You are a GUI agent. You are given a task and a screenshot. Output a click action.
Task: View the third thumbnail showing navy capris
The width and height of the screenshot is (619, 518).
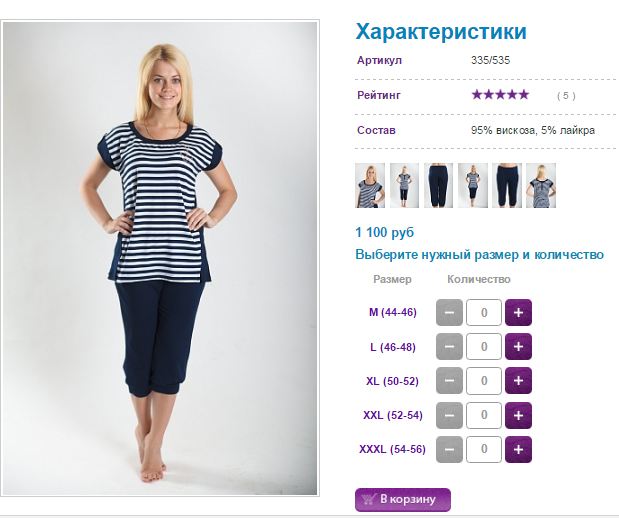point(438,185)
